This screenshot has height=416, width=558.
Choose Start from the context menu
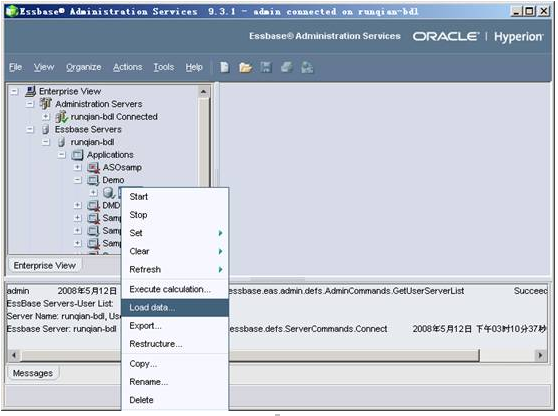pyautogui.click(x=175, y=196)
